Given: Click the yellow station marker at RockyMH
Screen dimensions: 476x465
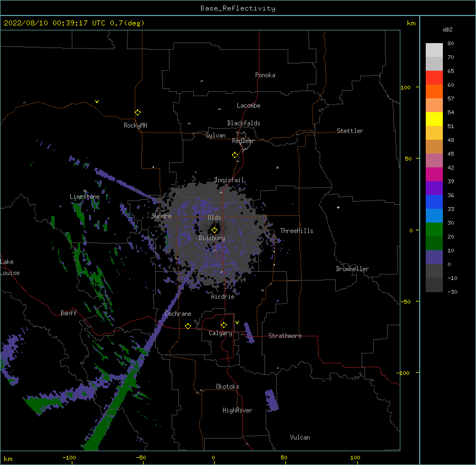Looking at the screenshot, I should coord(137,113).
